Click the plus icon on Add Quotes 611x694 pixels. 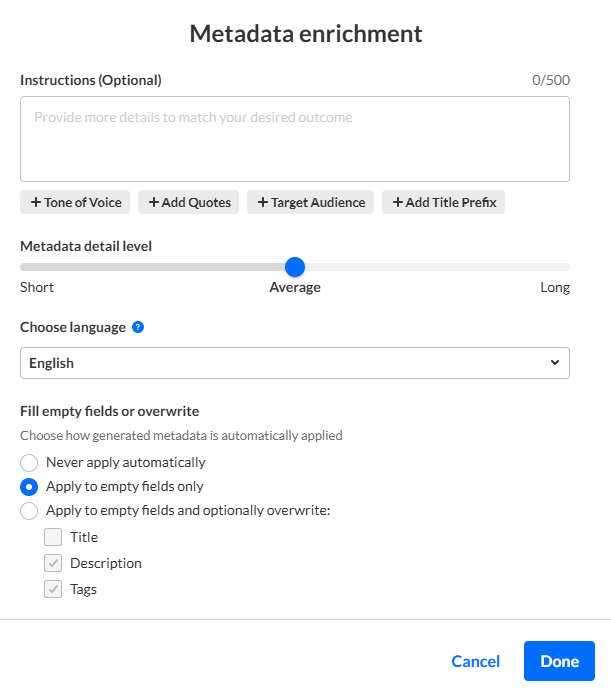coord(154,202)
